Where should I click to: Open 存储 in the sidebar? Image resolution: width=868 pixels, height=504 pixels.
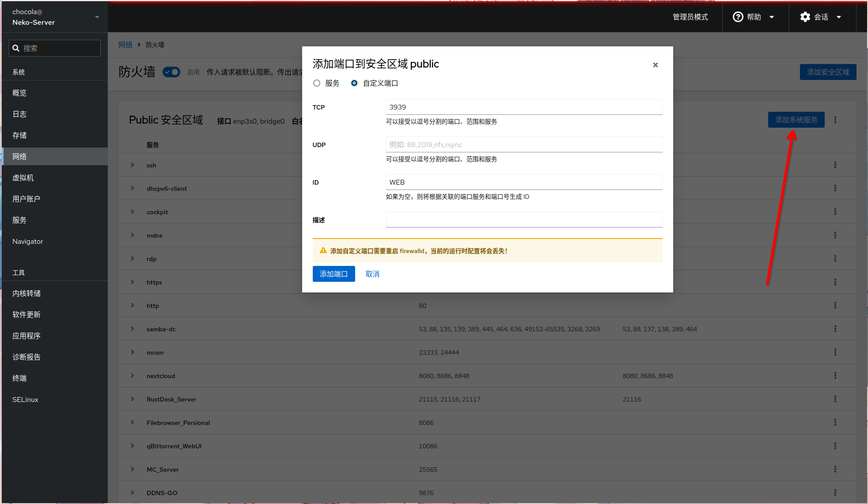pyautogui.click(x=55, y=135)
